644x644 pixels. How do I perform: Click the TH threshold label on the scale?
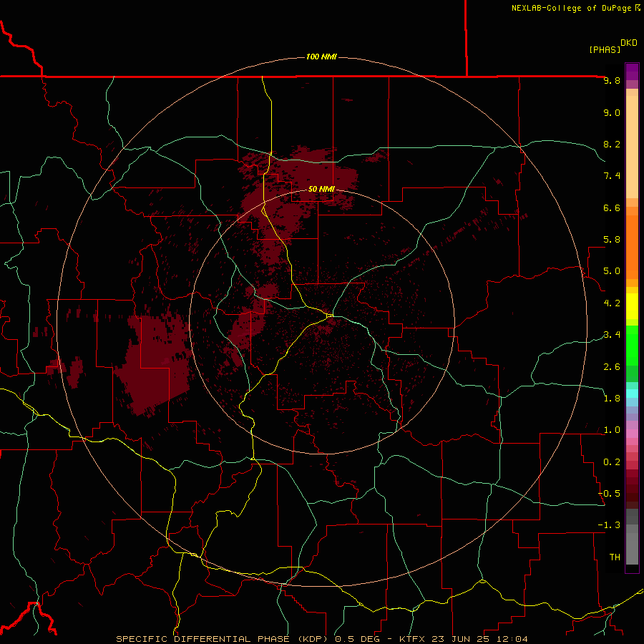615,557
